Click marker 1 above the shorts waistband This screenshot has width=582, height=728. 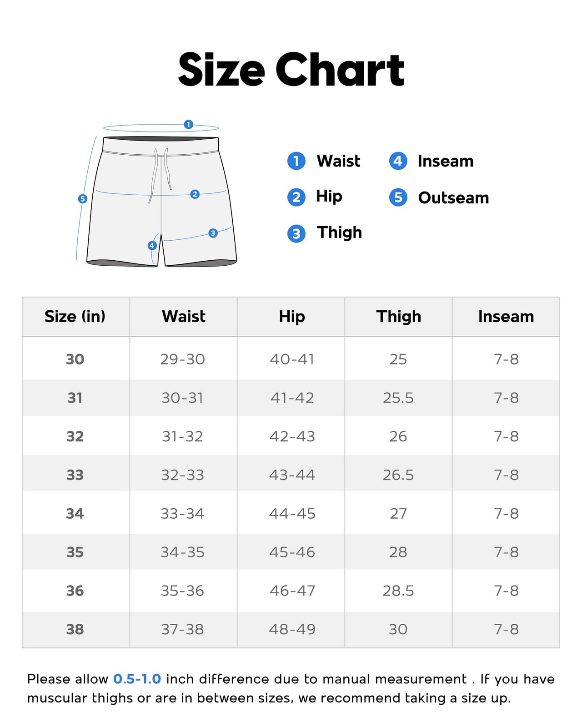pyautogui.click(x=188, y=124)
